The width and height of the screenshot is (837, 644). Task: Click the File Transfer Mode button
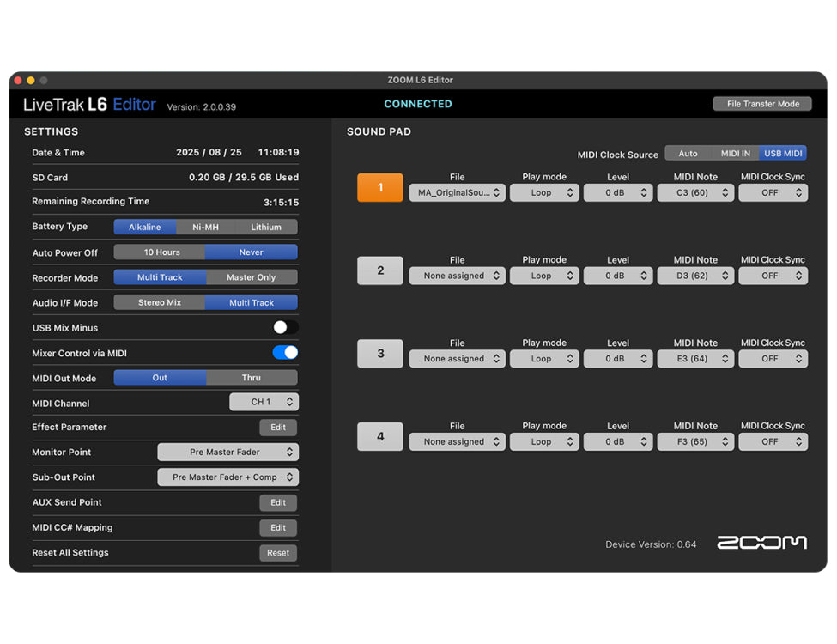coord(762,104)
